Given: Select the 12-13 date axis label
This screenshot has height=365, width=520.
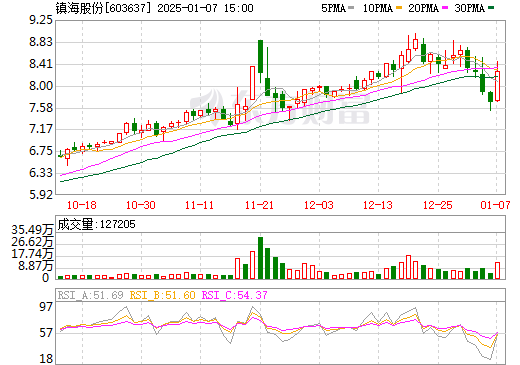Looking at the screenshot, I should click(x=378, y=205).
